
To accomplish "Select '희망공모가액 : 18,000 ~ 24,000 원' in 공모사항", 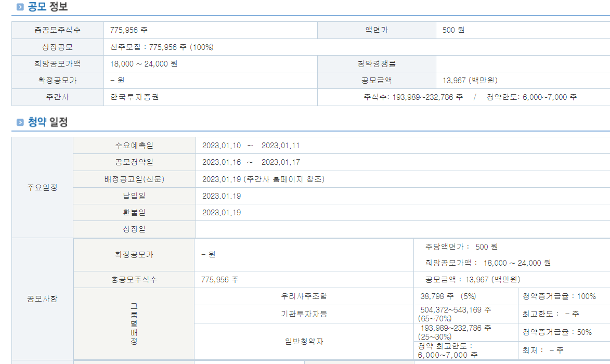I will [x=488, y=263].
